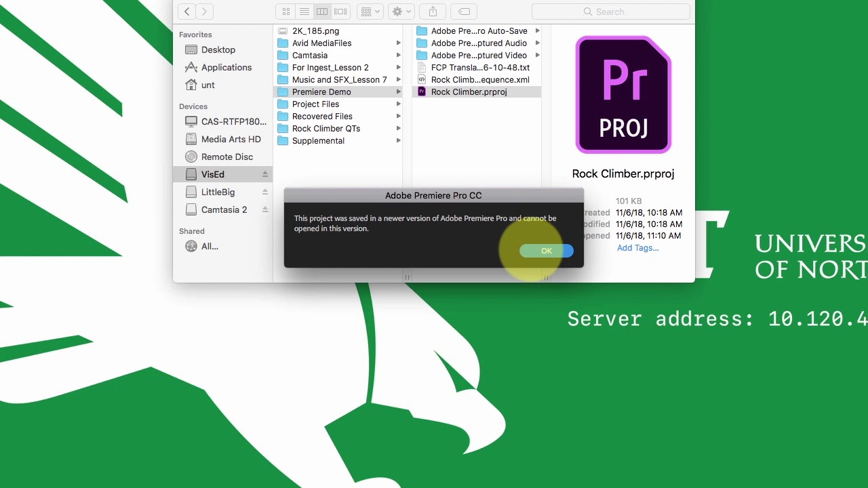Eject the LittleBig volume
Screen dimensions: 868x488
tap(265, 192)
